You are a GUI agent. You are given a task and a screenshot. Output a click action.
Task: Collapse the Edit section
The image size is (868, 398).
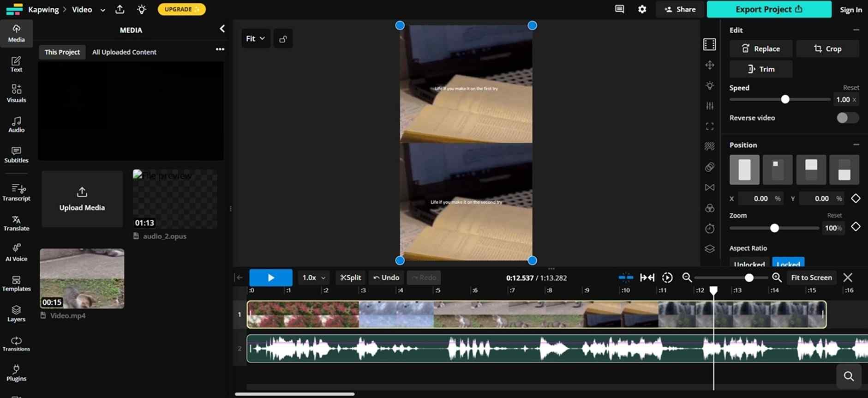pos(856,30)
